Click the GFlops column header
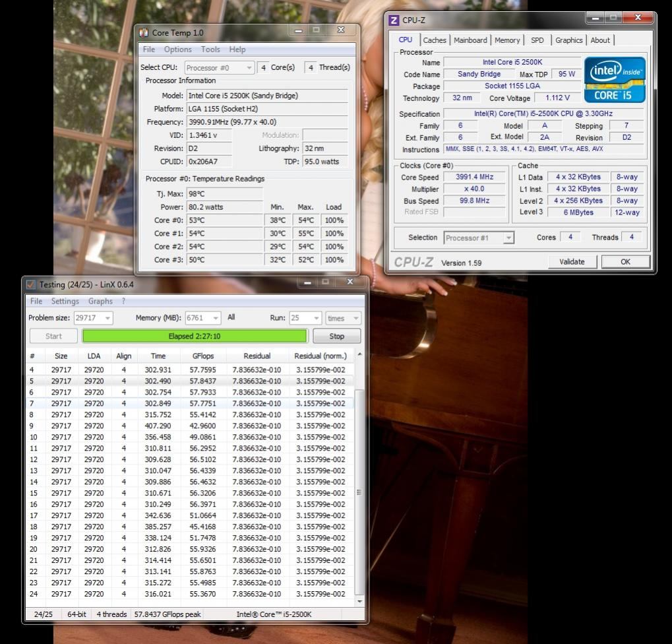Image resolution: width=672 pixels, height=644 pixels. click(202, 356)
